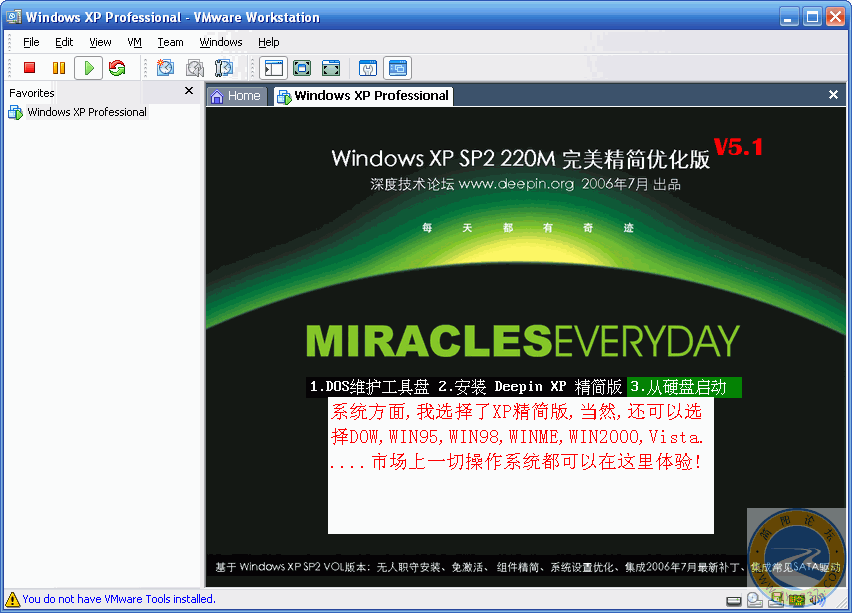Choose highlighted option 3 从硬盘启动
Image resolution: width=852 pixels, height=613 pixels.
pyautogui.click(x=684, y=387)
